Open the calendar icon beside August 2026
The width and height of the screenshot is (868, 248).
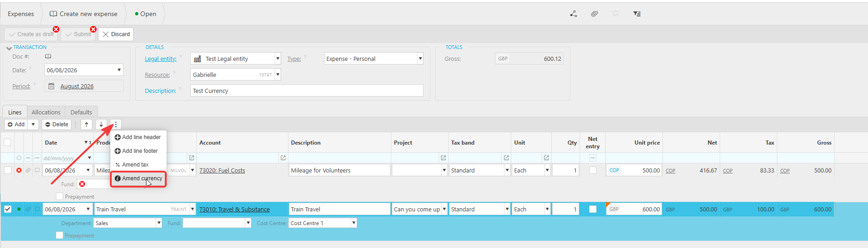click(x=51, y=86)
